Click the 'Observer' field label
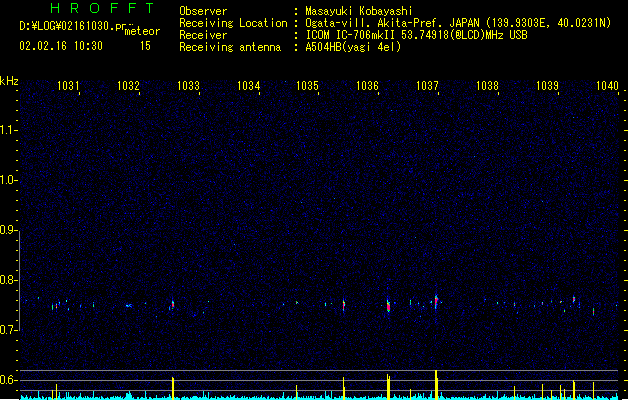The image size is (629, 400). [x=203, y=11]
